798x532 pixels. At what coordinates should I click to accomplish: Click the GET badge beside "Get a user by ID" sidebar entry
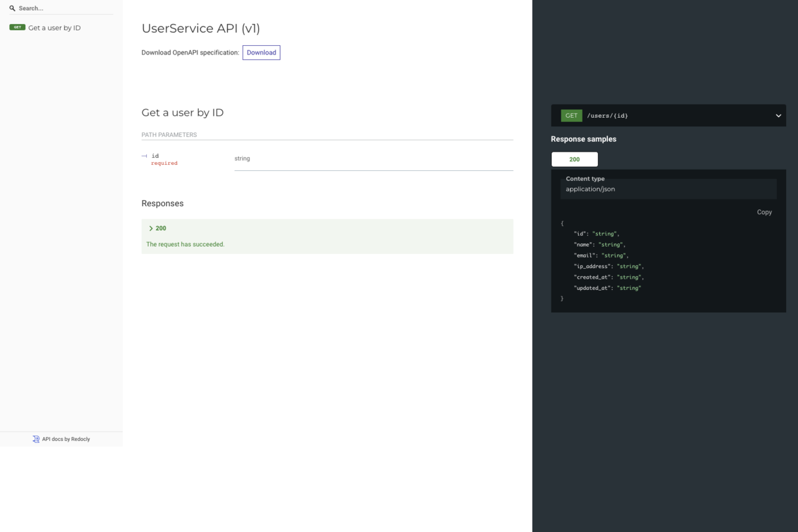tap(17, 27)
